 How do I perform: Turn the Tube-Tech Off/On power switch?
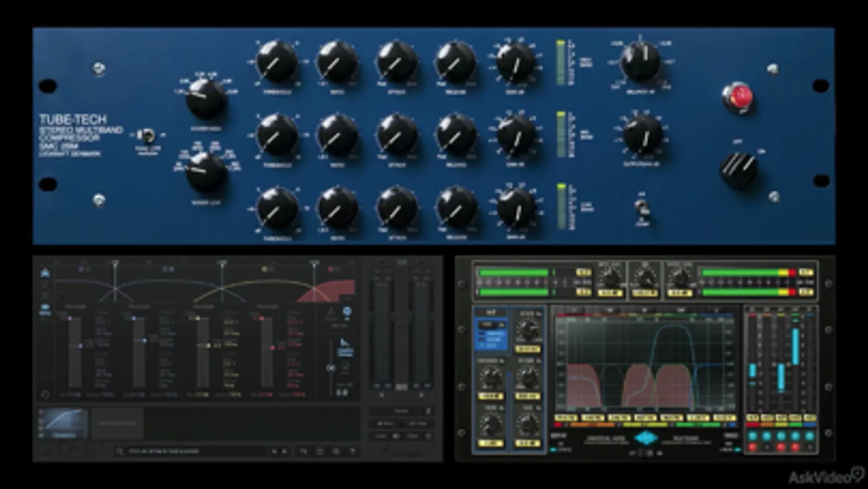coord(739,170)
